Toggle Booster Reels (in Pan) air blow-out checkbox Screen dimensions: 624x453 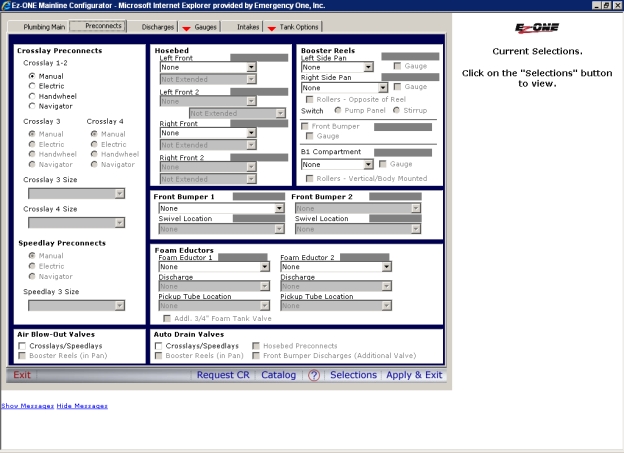click(x=22, y=355)
